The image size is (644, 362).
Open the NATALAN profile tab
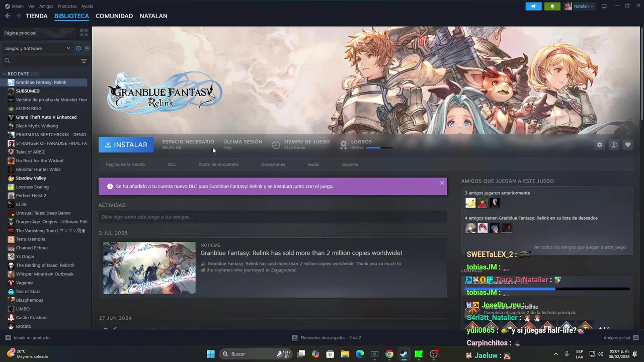click(153, 16)
